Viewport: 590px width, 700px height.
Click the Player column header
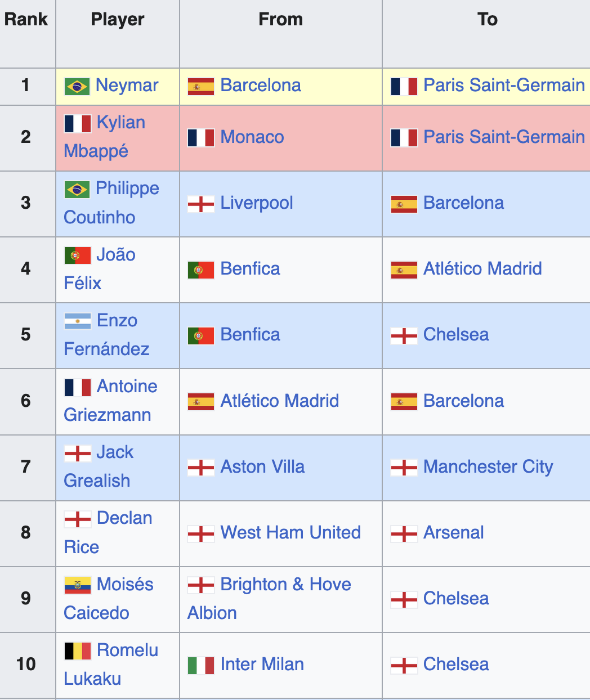click(118, 19)
